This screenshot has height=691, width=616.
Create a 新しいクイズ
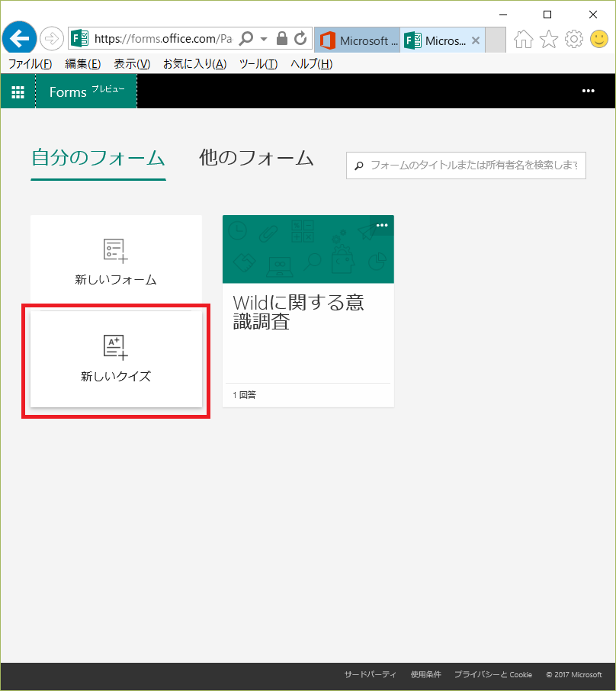pos(116,359)
